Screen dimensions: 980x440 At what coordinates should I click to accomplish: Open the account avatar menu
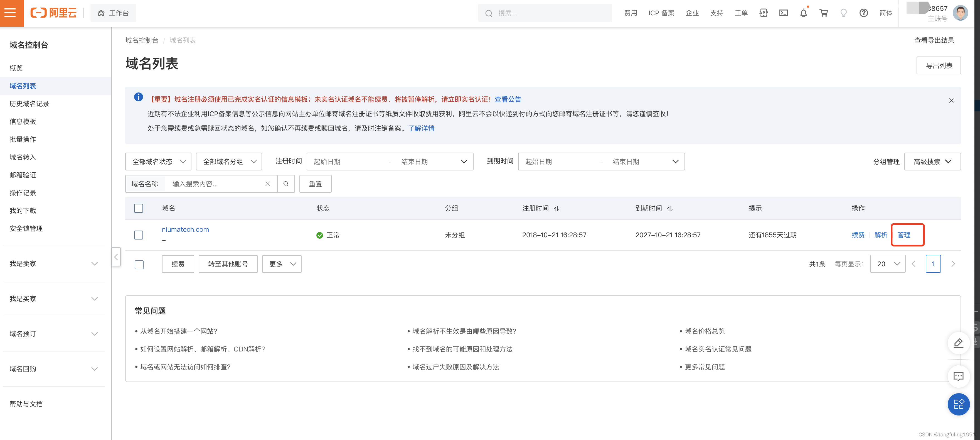(x=960, y=13)
